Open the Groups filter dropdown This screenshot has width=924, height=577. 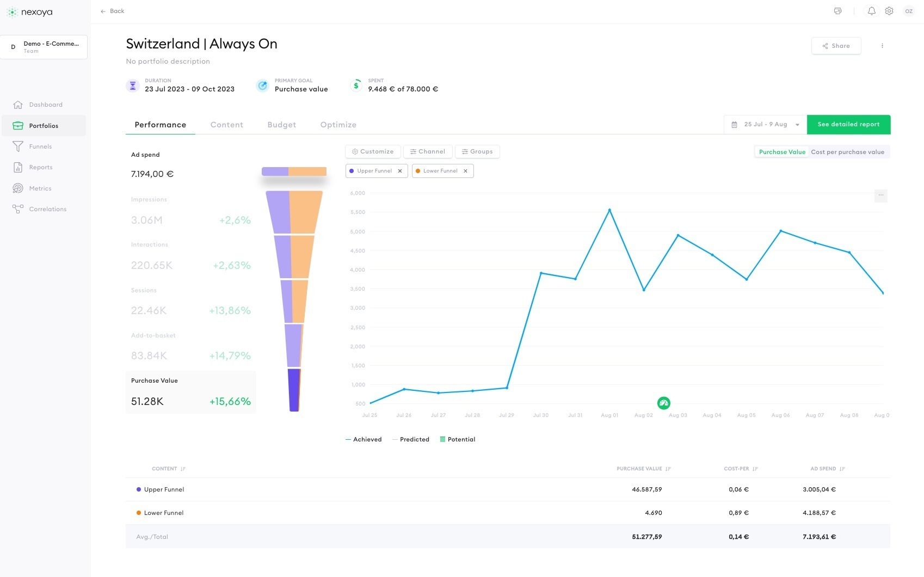coord(477,151)
